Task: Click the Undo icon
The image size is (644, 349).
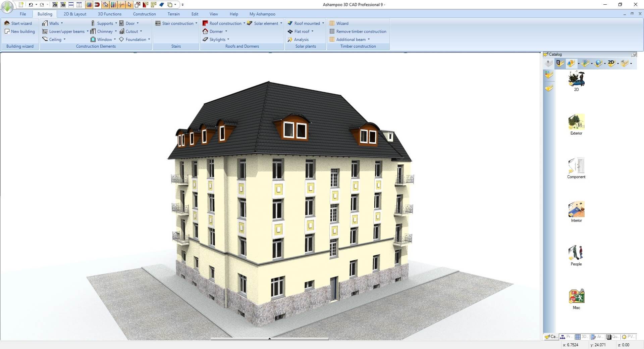Action: point(31,4)
